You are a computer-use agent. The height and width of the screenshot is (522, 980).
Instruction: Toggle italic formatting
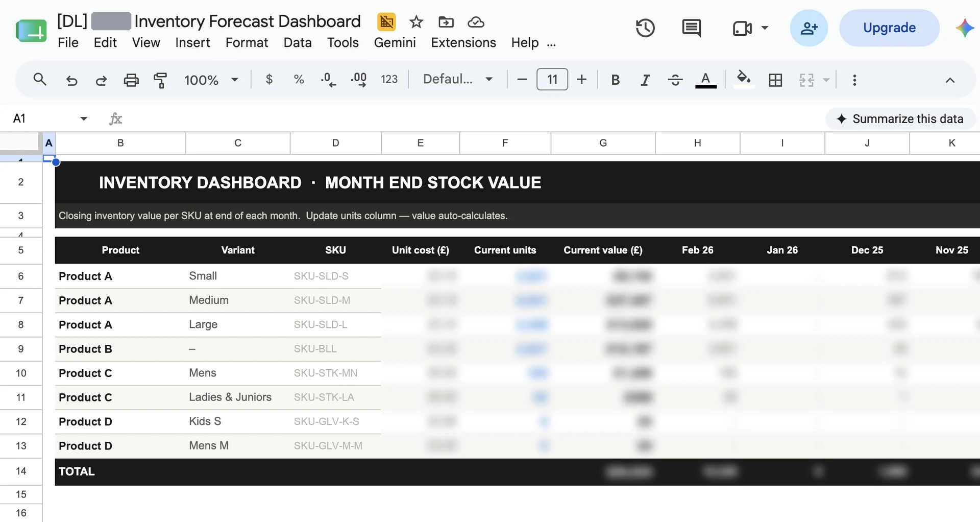click(645, 80)
